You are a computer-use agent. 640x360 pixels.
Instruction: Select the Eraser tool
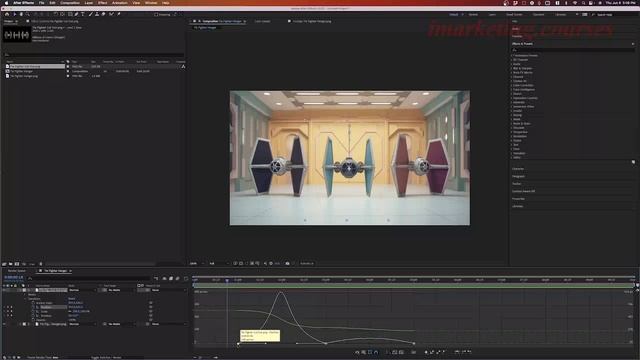(x=104, y=14)
